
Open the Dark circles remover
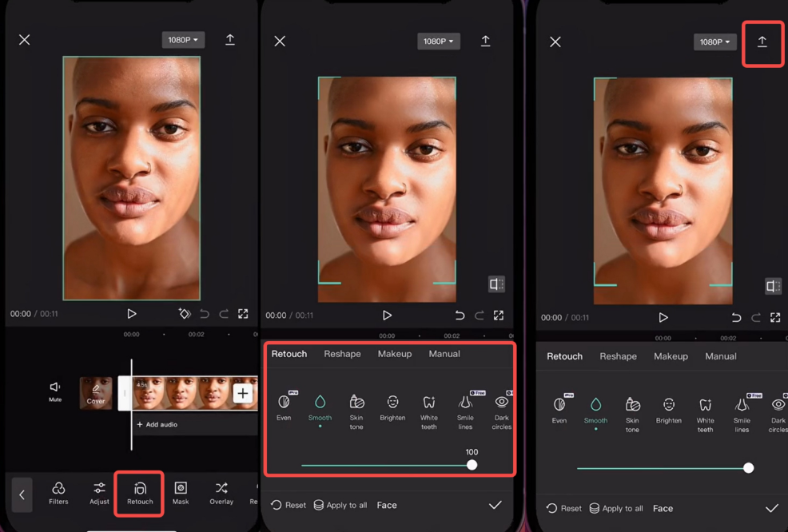click(501, 411)
